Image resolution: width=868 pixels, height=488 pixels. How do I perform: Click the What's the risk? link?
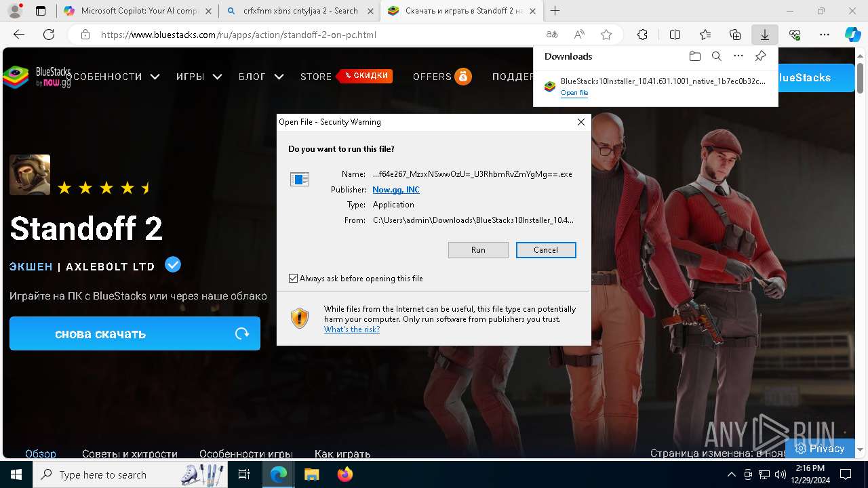pos(352,329)
